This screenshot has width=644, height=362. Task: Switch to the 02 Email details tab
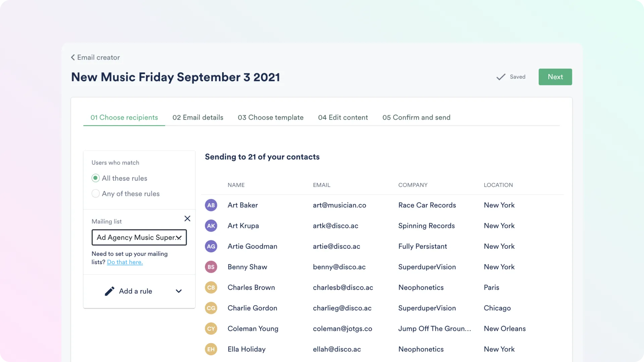click(198, 117)
